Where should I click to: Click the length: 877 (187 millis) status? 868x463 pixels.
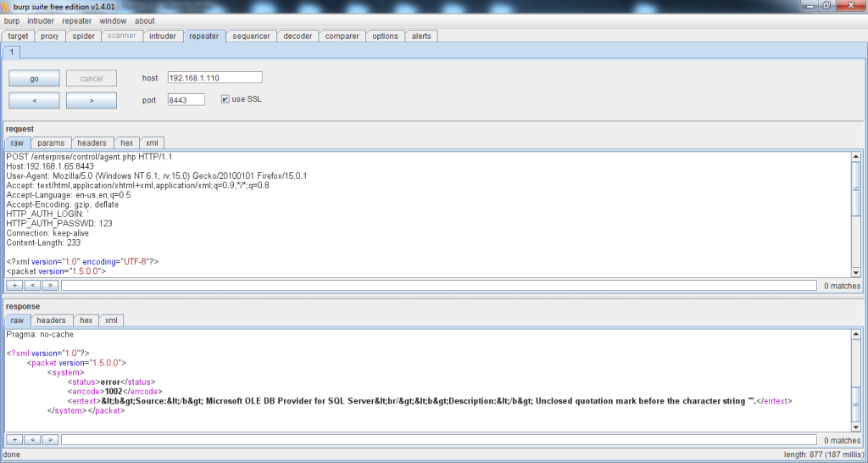pos(822,455)
